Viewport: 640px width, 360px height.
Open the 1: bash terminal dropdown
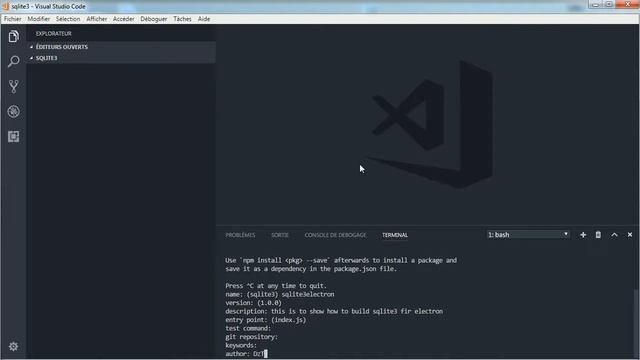[x=528, y=235]
